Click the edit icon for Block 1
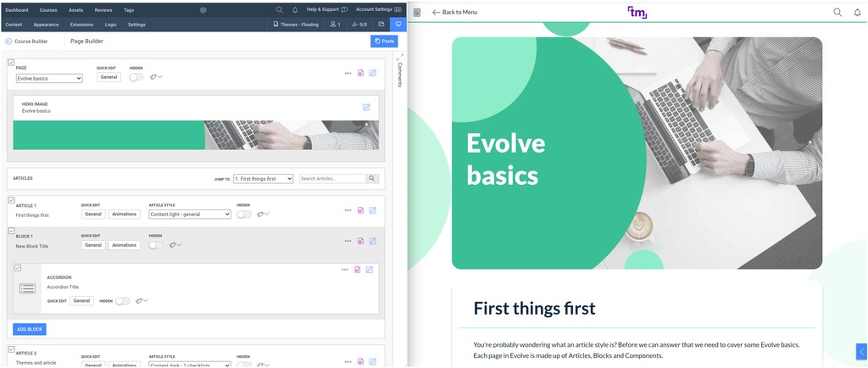 click(x=373, y=242)
